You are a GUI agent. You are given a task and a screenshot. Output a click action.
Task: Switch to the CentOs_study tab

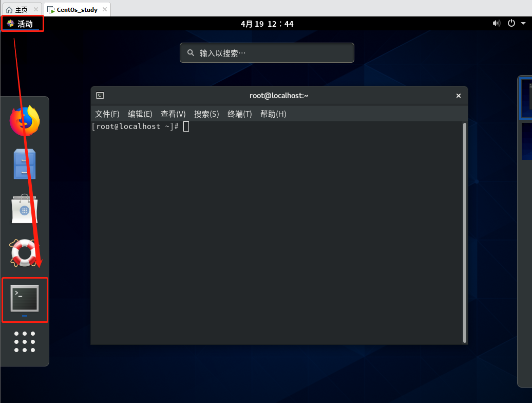click(77, 10)
